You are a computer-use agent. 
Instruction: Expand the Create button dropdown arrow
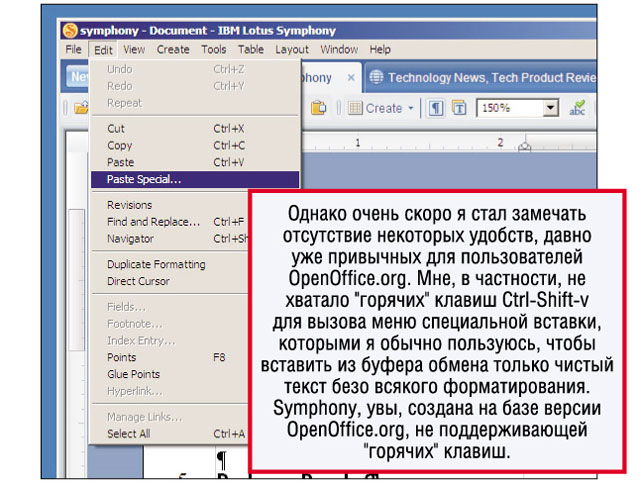click(x=411, y=108)
